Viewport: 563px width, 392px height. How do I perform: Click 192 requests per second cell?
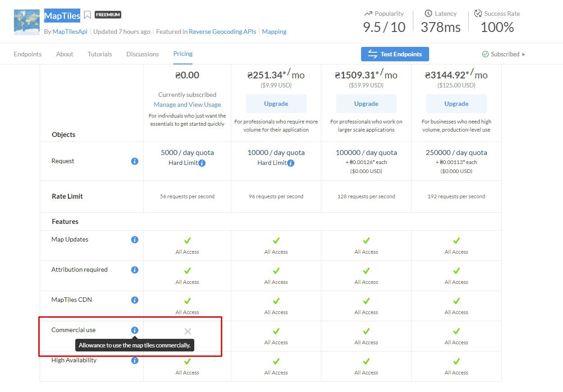[x=457, y=196]
